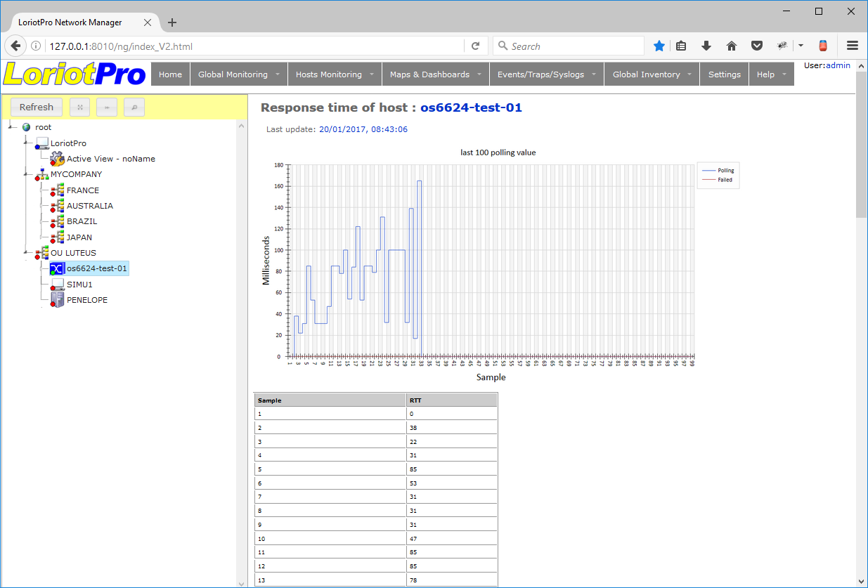Screen dimensions: 868x588
Task: Click the admin user link
Action: tap(838, 65)
